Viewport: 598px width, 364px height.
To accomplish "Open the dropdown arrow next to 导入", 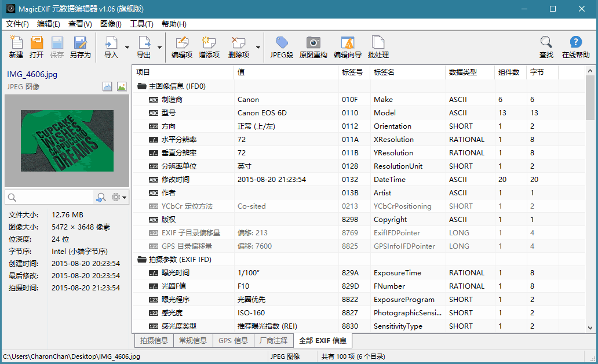I will (127, 48).
